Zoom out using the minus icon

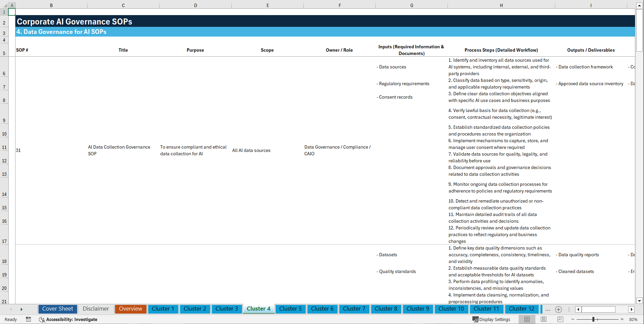pyautogui.click(x=573, y=319)
